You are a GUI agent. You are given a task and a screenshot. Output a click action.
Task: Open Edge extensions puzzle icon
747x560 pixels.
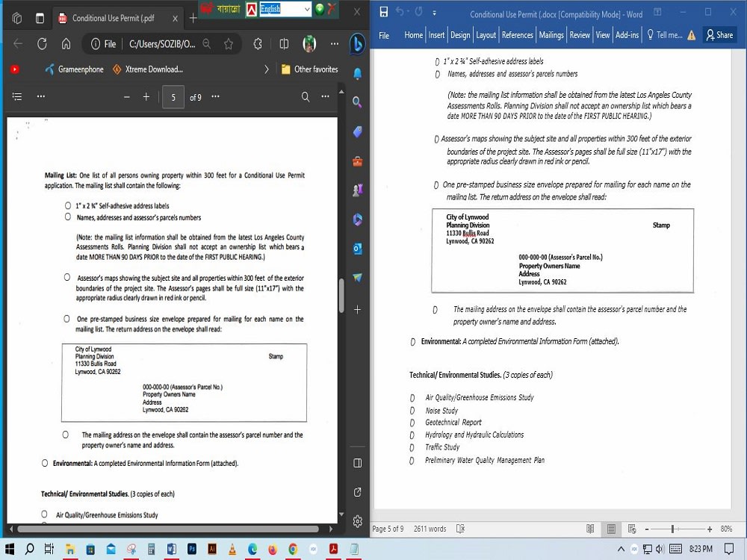click(258, 44)
